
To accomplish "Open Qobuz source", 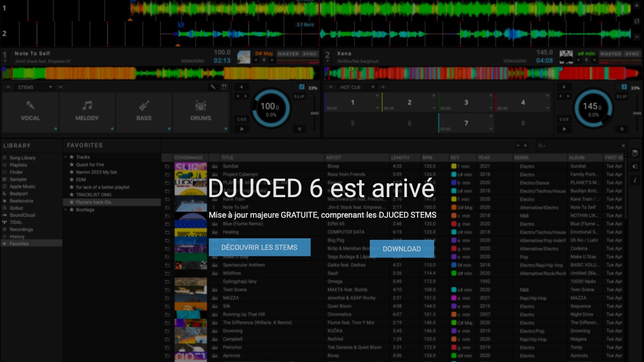I will pyautogui.click(x=16, y=208).
